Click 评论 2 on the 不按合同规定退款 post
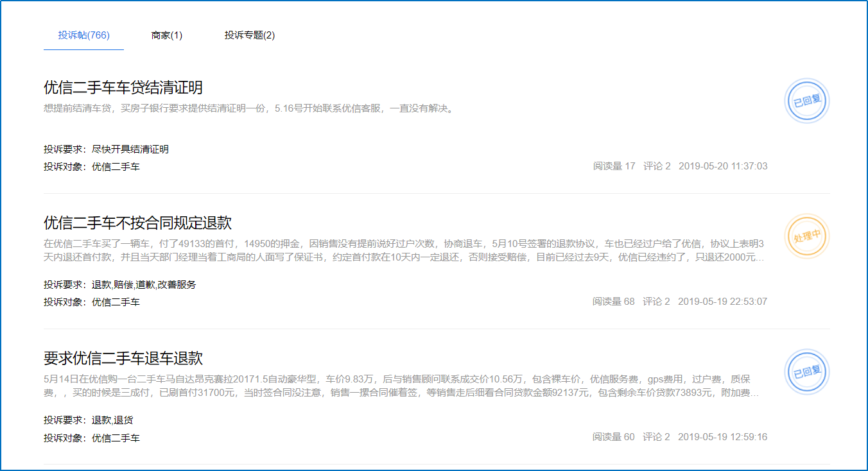The height and width of the screenshot is (471, 868). [x=656, y=302]
